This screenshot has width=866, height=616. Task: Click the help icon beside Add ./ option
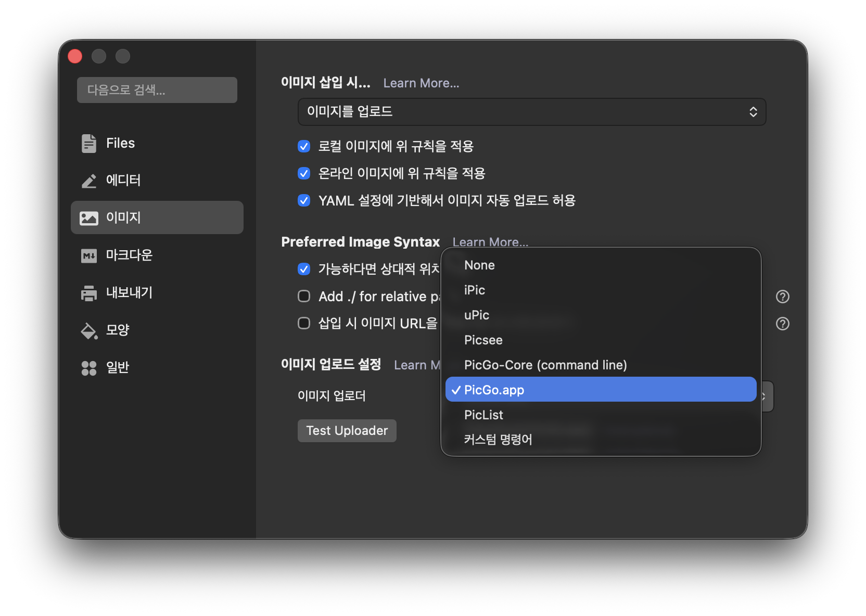coord(783,297)
